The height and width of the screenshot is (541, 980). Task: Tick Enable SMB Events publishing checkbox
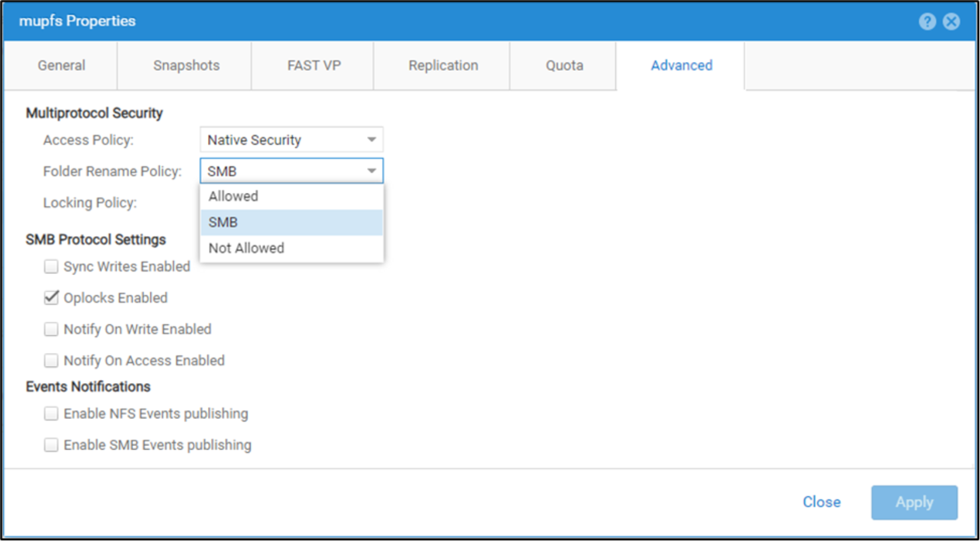[51, 445]
